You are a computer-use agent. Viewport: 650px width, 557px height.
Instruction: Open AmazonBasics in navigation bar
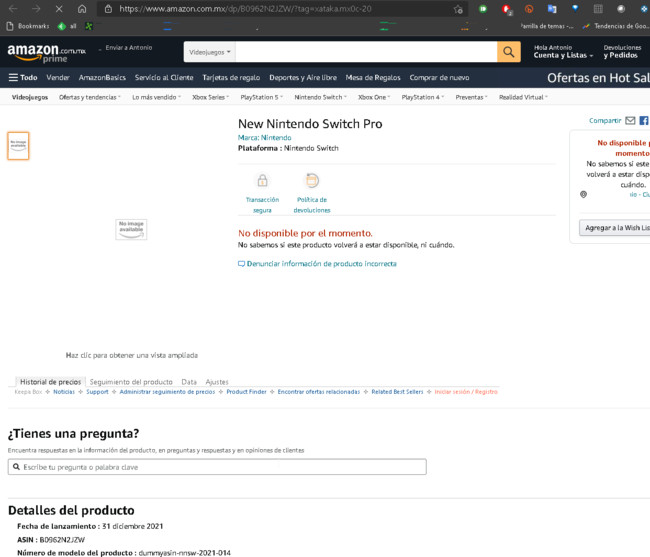[102, 77]
